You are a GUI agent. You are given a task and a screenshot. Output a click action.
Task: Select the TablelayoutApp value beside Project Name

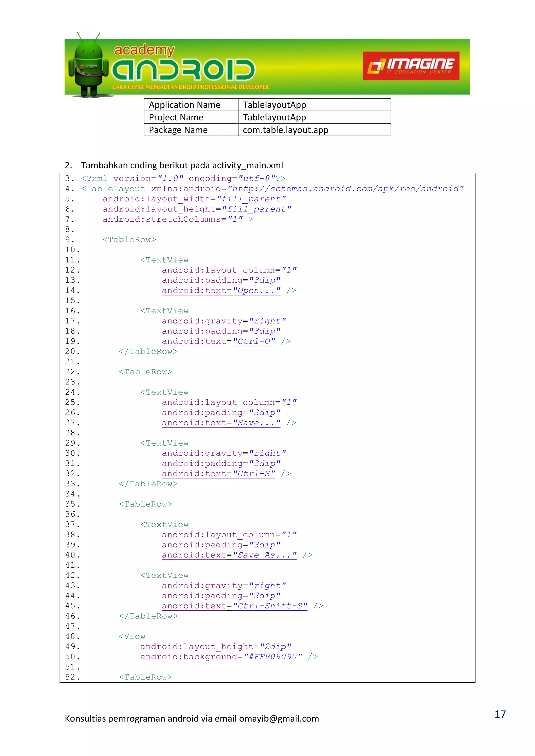[x=314, y=117]
